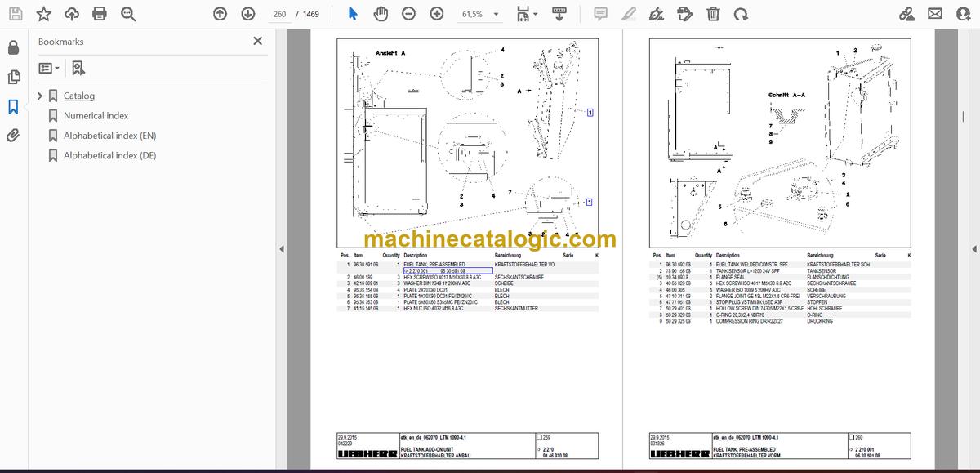Activate the selection arrow tool

[353, 14]
